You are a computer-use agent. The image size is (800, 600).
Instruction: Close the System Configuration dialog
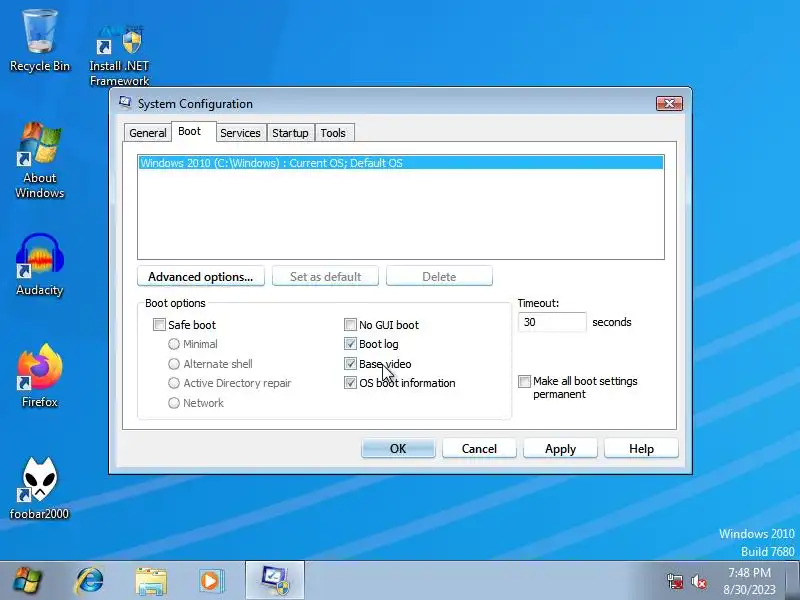669,104
